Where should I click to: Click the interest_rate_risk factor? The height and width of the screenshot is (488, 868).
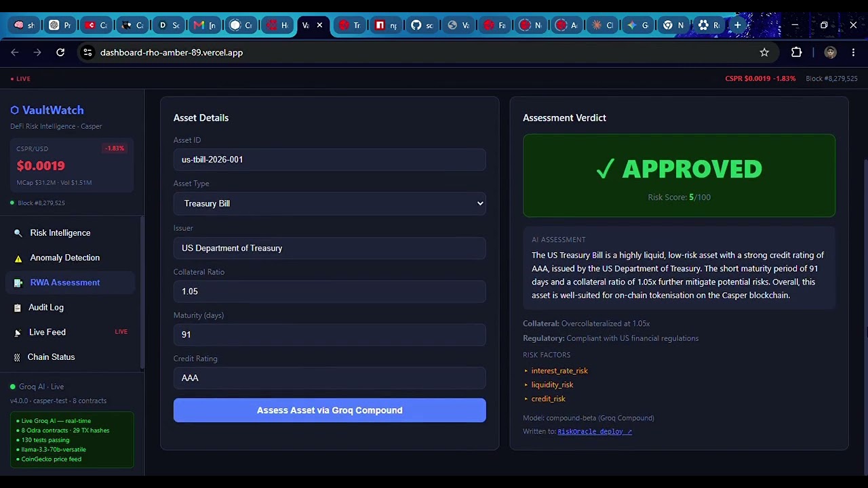pyautogui.click(x=559, y=371)
